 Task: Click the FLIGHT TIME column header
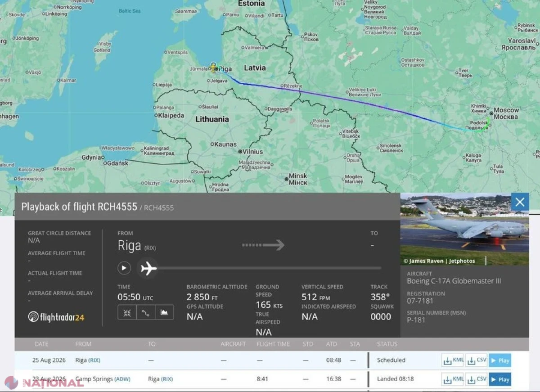point(273,344)
